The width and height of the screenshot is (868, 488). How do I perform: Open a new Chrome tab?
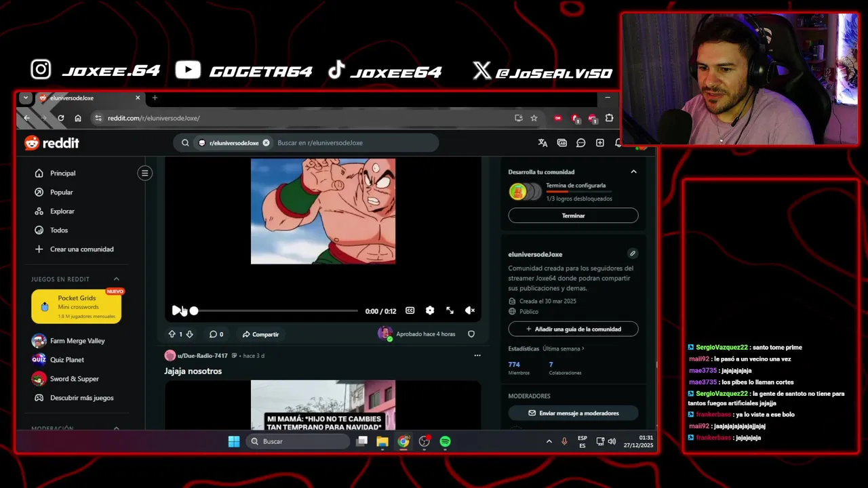click(x=155, y=98)
